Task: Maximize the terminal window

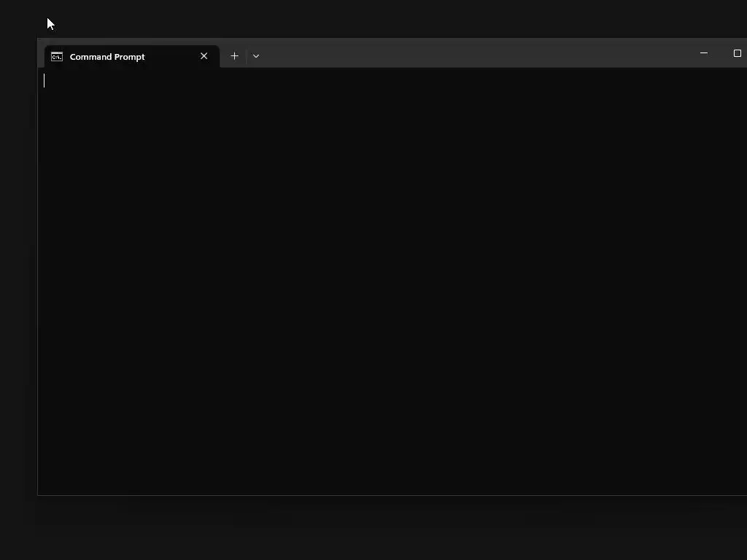Action: [737, 53]
